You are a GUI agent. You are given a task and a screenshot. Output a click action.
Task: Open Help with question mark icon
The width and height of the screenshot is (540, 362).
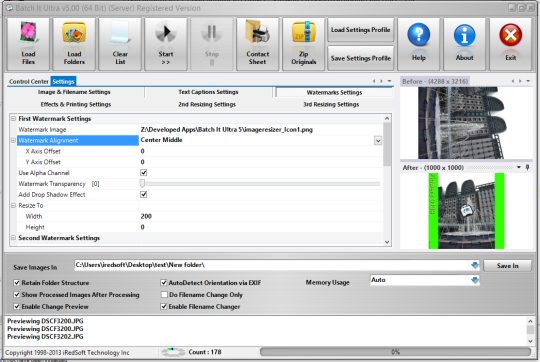click(x=418, y=35)
